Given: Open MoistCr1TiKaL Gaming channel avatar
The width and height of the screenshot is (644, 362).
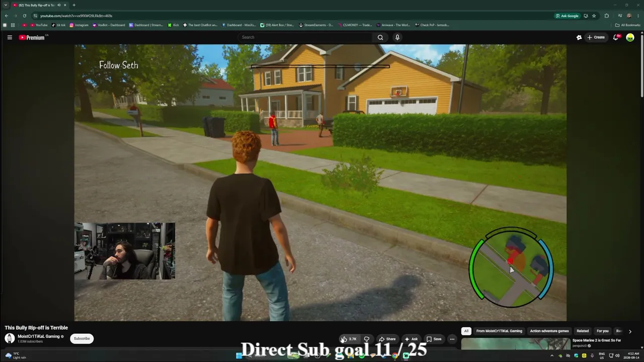Looking at the screenshot, I should [10, 338].
